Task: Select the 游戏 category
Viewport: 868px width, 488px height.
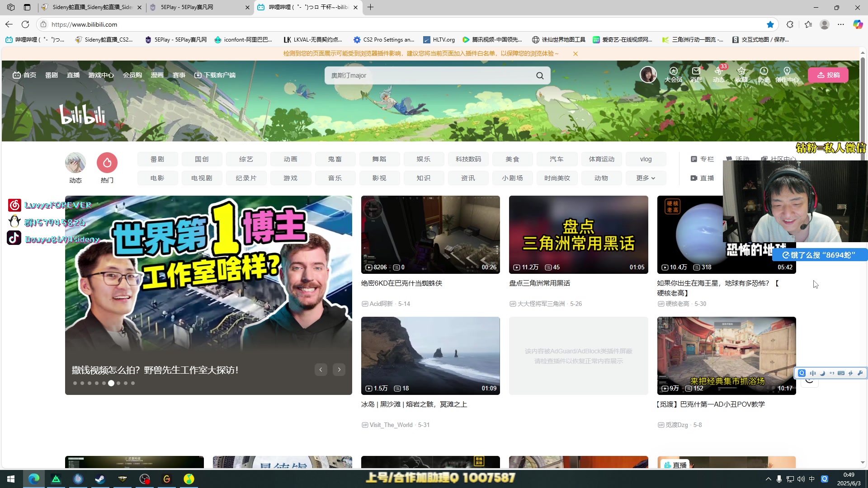Action: coord(290,178)
